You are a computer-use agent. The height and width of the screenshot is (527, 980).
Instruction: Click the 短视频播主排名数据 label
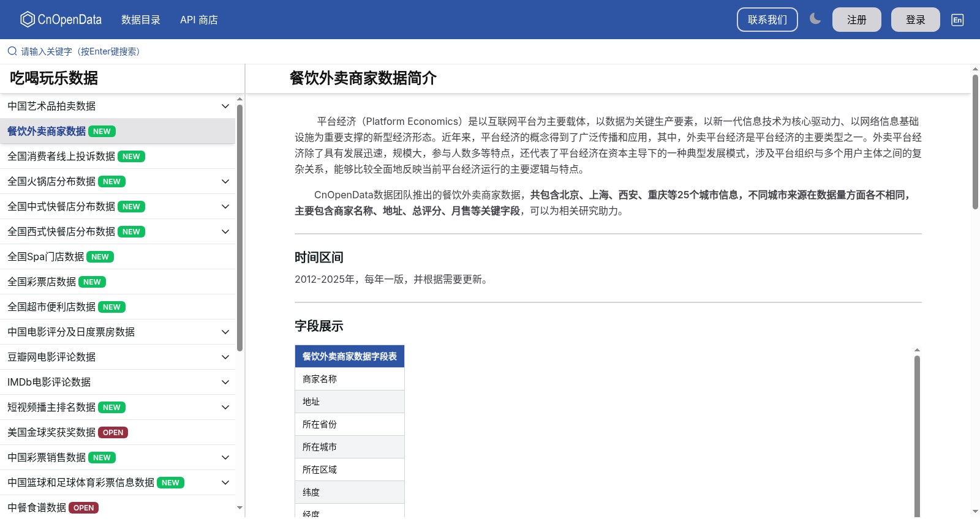click(51, 407)
